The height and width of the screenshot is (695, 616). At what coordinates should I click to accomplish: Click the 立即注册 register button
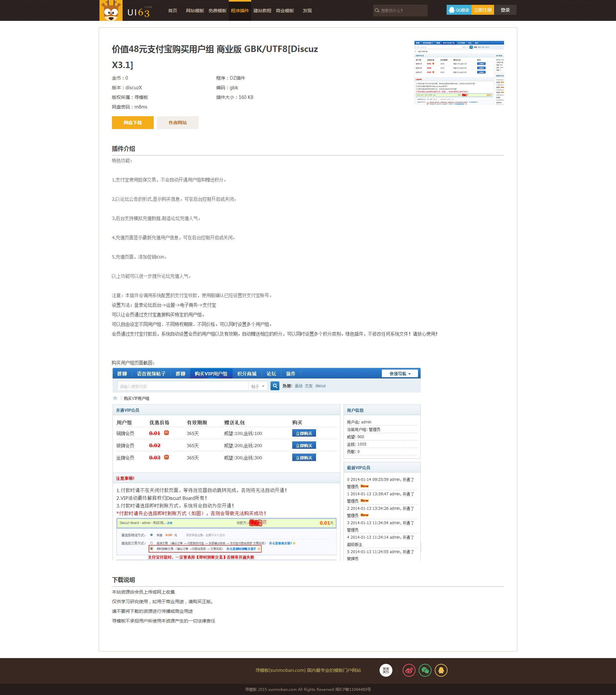tap(483, 10)
